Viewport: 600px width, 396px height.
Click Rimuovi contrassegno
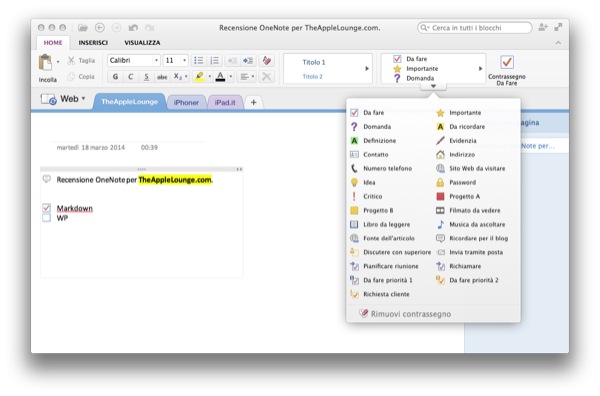tap(405, 314)
